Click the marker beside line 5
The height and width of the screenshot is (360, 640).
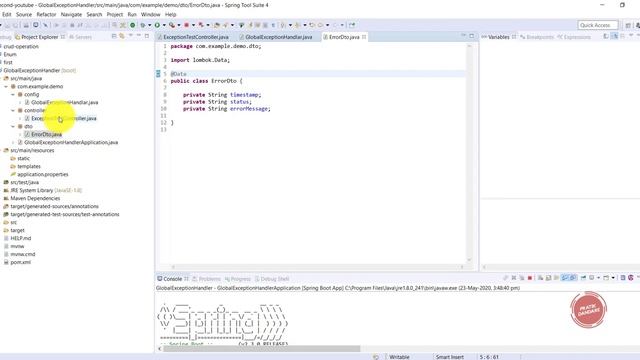pyautogui.click(x=158, y=74)
